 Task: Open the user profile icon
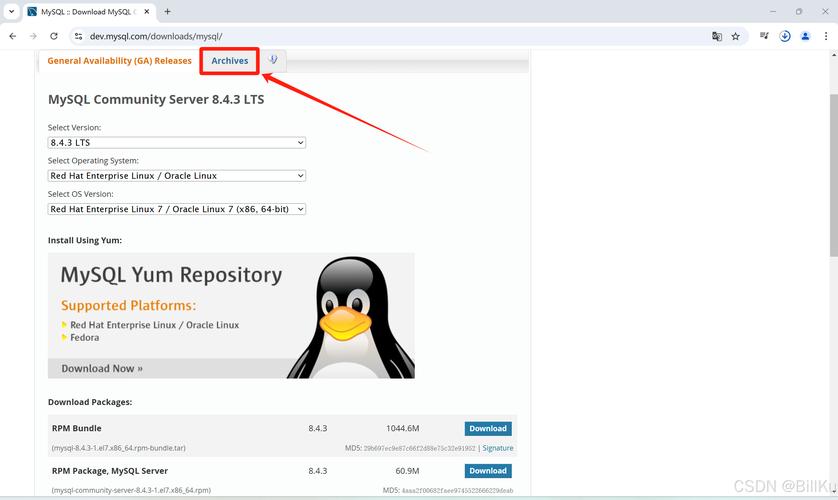coord(805,36)
